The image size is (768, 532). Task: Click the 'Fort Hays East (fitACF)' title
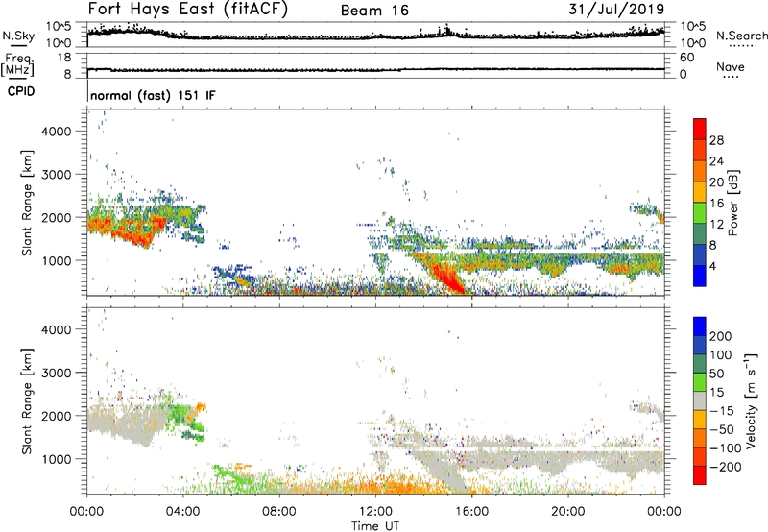pos(188,9)
